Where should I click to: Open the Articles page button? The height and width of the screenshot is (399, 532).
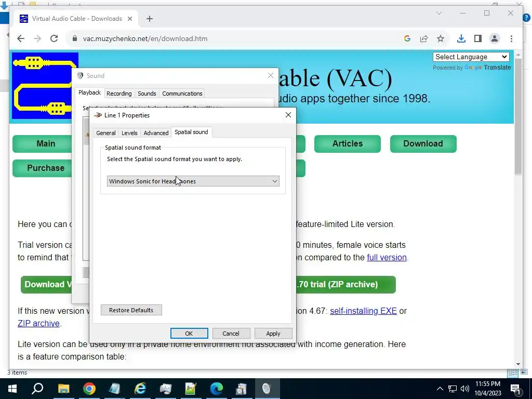pyautogui.click(x=348, y=143)
